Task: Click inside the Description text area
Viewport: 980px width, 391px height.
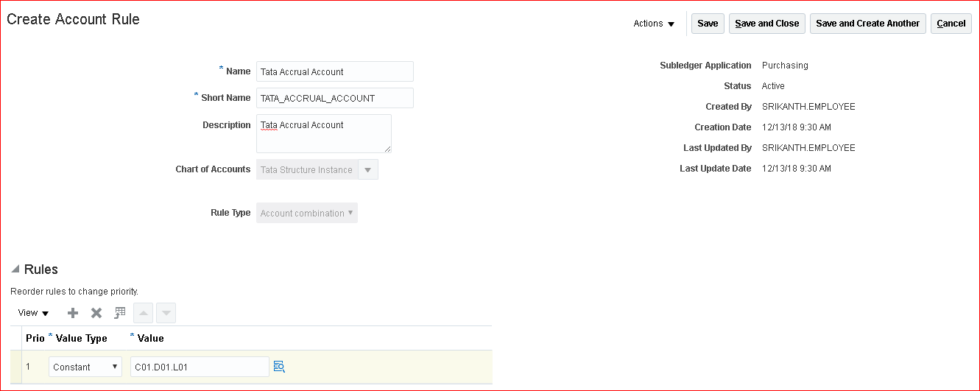Action: 323,133
